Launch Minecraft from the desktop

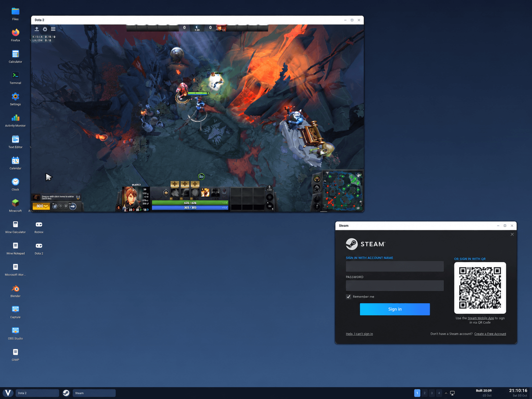pyautogui.click(x=15, y=206)
